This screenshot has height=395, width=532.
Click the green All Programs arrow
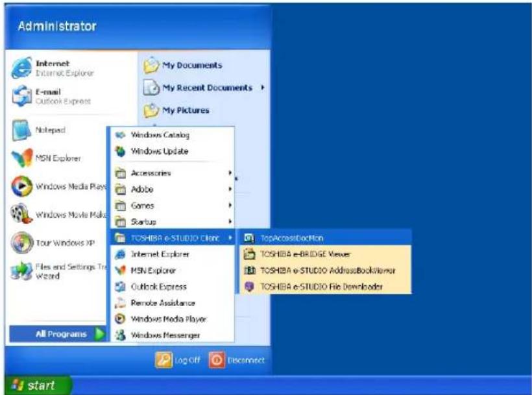pos(99,334)
